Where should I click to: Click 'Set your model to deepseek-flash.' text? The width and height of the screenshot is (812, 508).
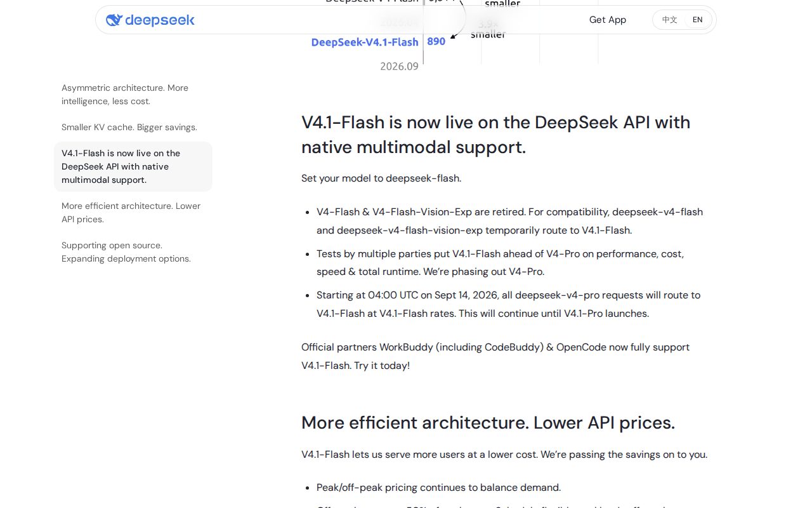pos(381,178)
